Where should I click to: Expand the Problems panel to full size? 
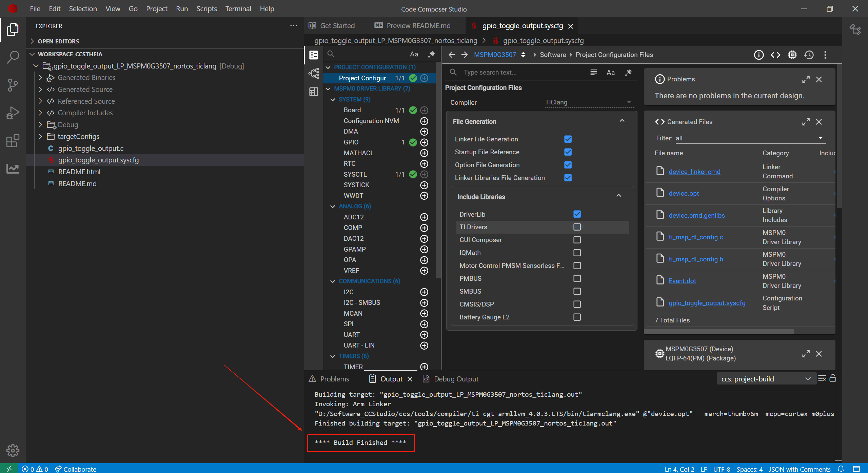coord(806,79)
